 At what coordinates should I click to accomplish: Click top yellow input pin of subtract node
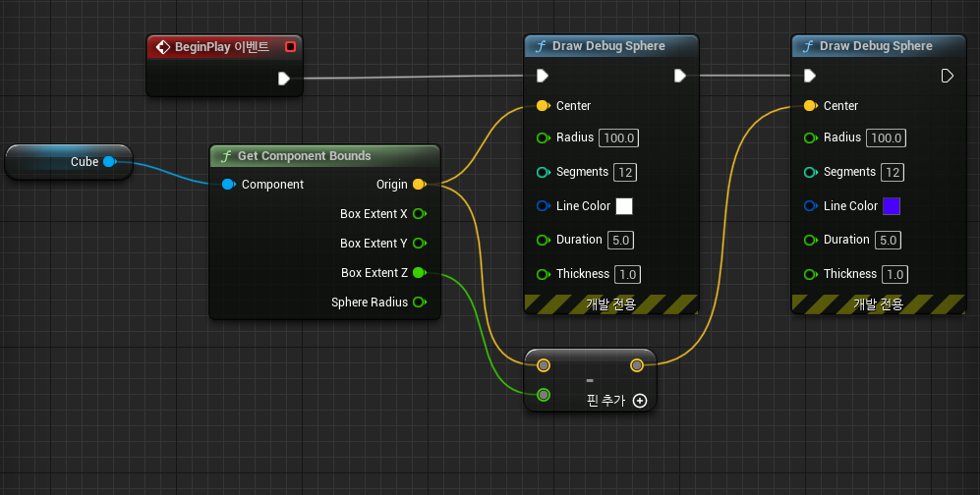[x=544, y=365]
